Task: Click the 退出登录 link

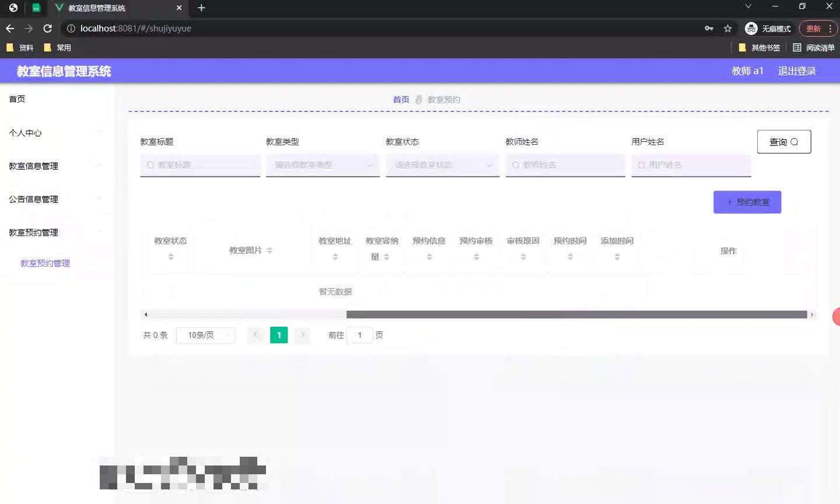Action: [x=797, y=71]
